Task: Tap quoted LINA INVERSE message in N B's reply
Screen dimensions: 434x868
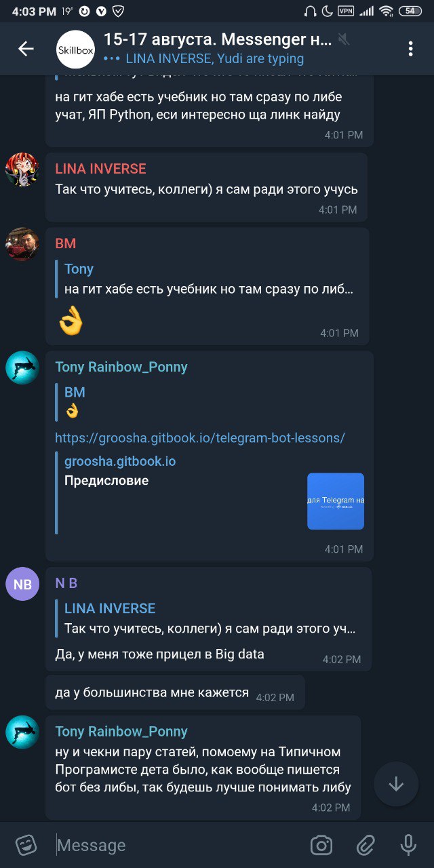Action: [x=208, y=618]
